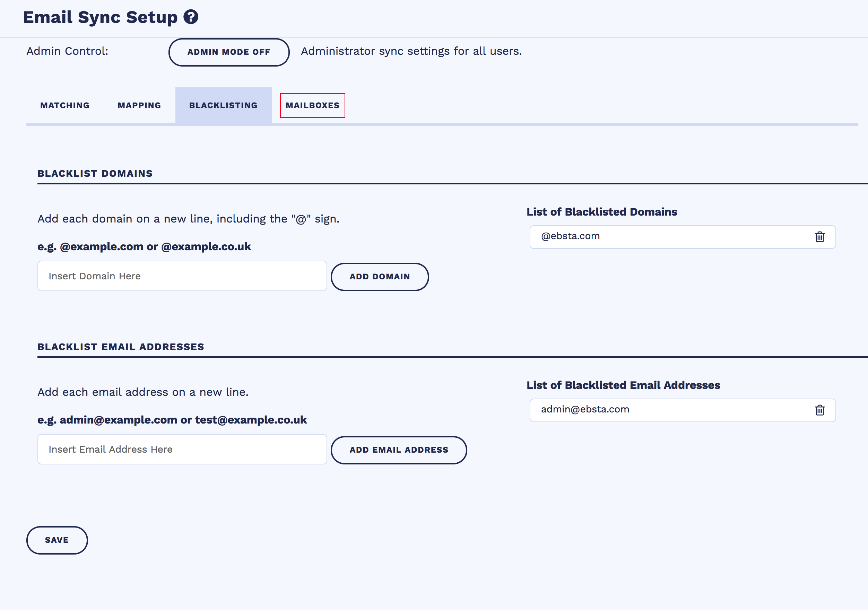Toggle the Admin Mode Off button
This screenshot has height=610, width=868.
[229, 52]
